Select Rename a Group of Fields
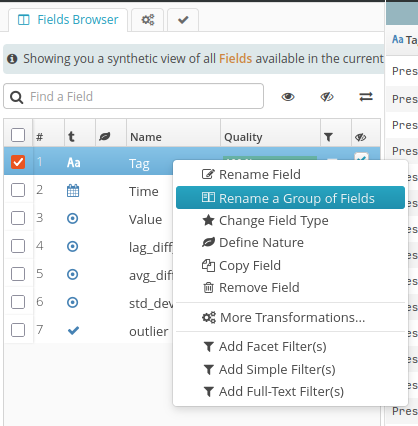 pos(290,198)
